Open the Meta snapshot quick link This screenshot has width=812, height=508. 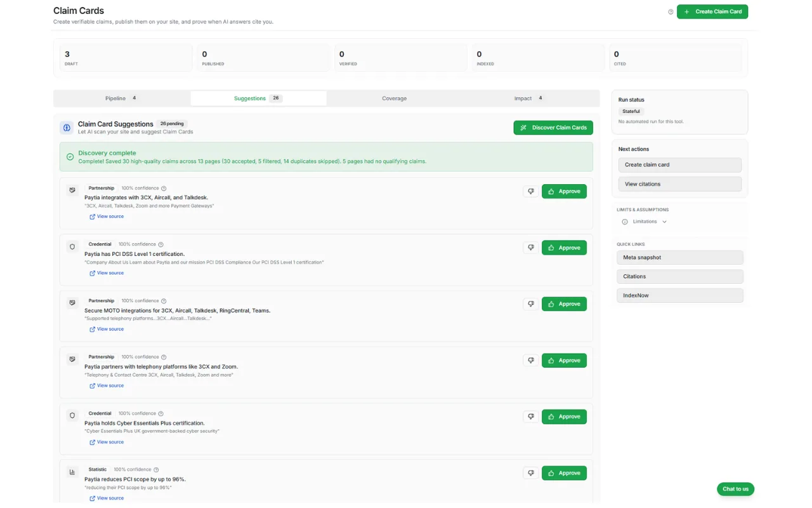point(680,258)
